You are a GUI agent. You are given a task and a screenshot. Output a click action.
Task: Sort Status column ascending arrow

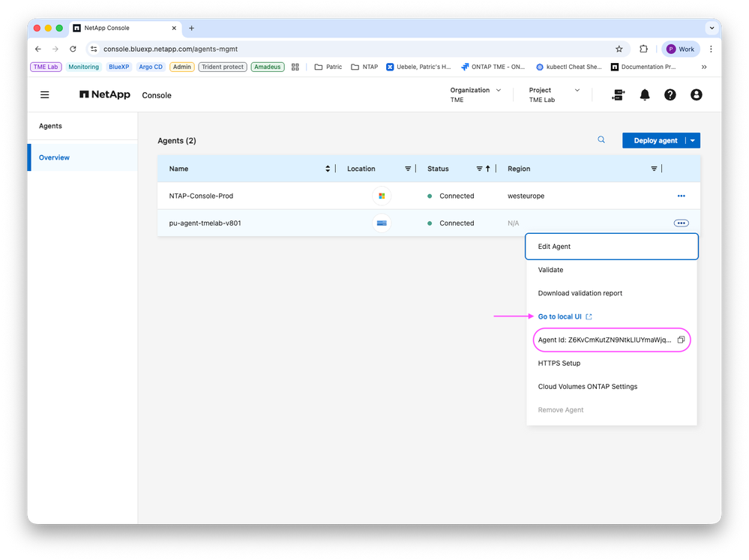coord(487,169)
